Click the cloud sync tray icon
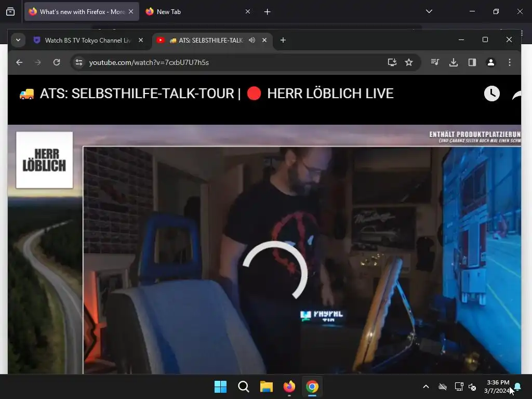The height and width of the screenshot is (399, 532). pos(443,387)
